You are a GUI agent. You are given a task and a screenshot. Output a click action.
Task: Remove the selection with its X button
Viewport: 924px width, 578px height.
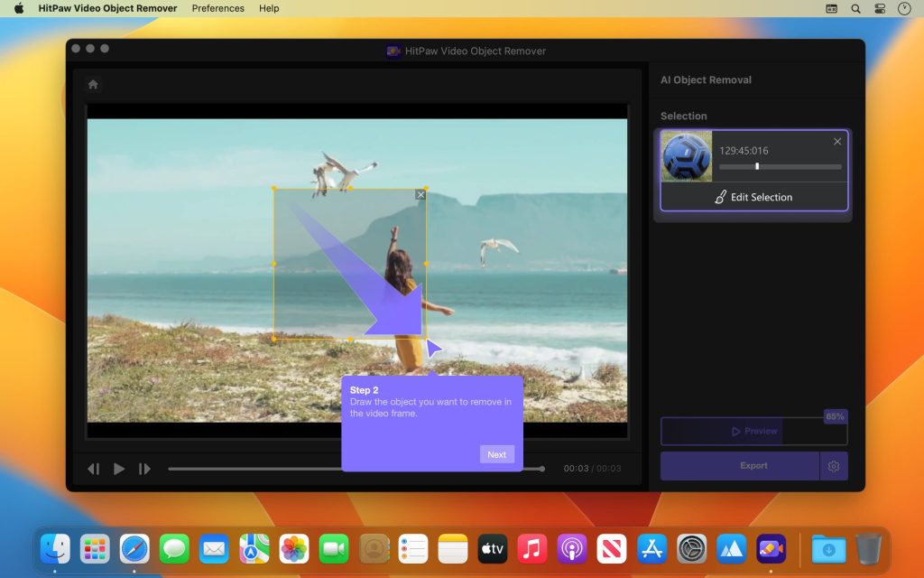[837, 141]
